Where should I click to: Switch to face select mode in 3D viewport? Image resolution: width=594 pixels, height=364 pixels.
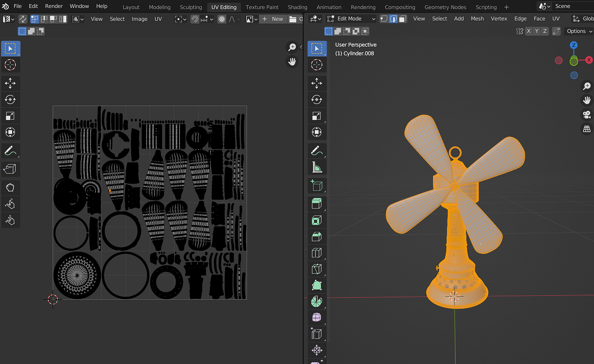[x=403, y=19]
